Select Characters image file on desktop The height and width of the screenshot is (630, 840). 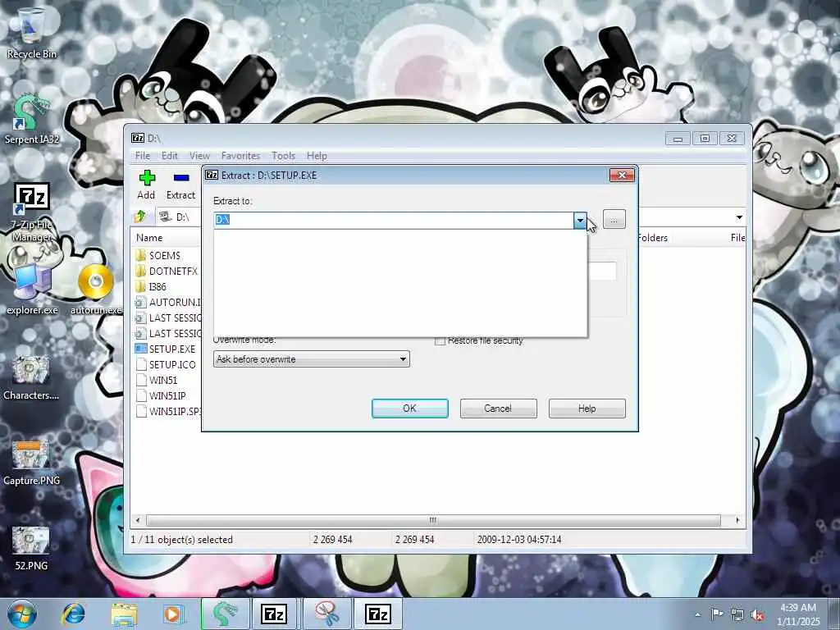31,377
